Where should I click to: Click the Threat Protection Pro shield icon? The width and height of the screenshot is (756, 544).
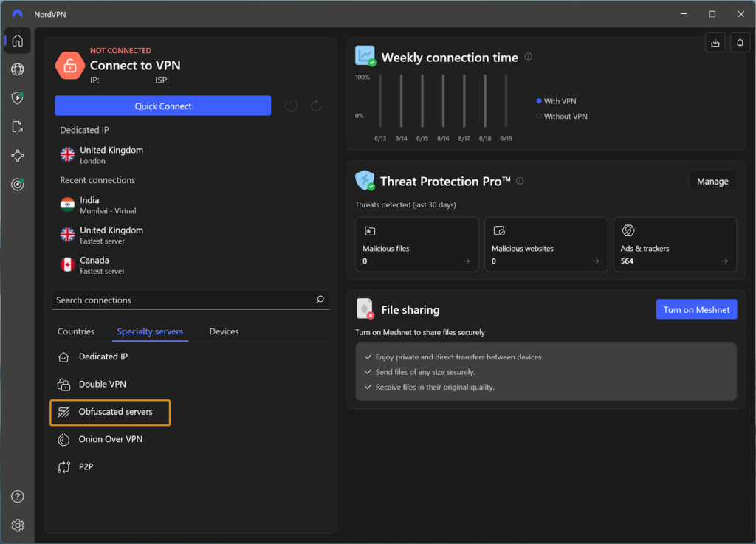(365, 180)
